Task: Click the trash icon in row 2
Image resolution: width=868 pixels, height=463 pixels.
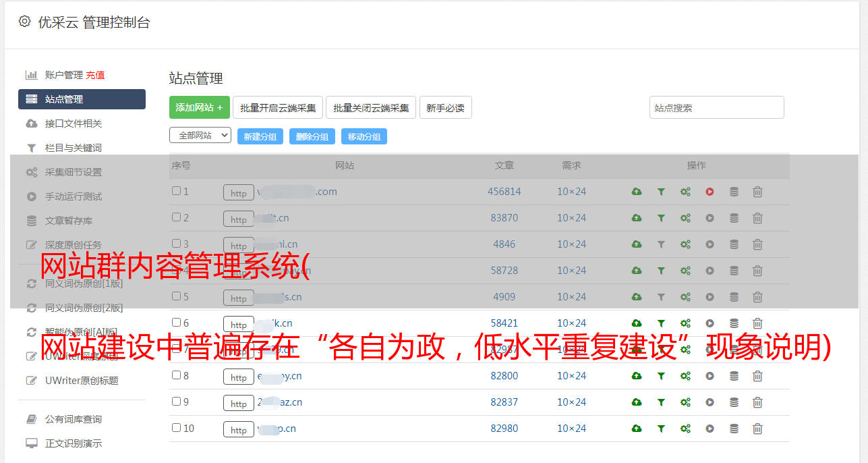Action: 757,218
